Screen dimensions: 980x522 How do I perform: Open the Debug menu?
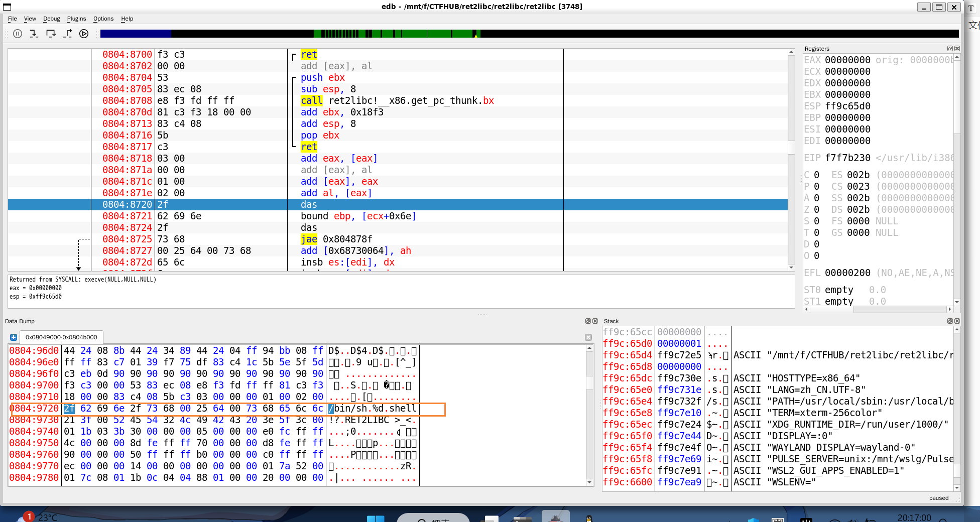[x=51, y=19]
